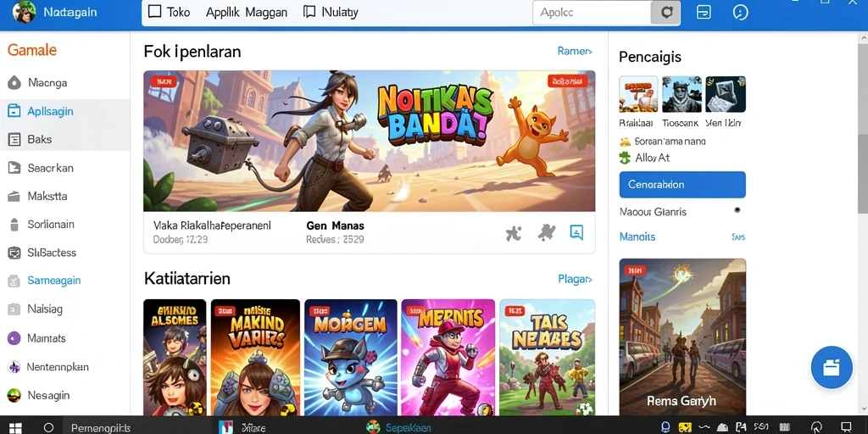Click the search magnifier button in the top bar
The width and height of the screenshot is (868, 434).
665,12
